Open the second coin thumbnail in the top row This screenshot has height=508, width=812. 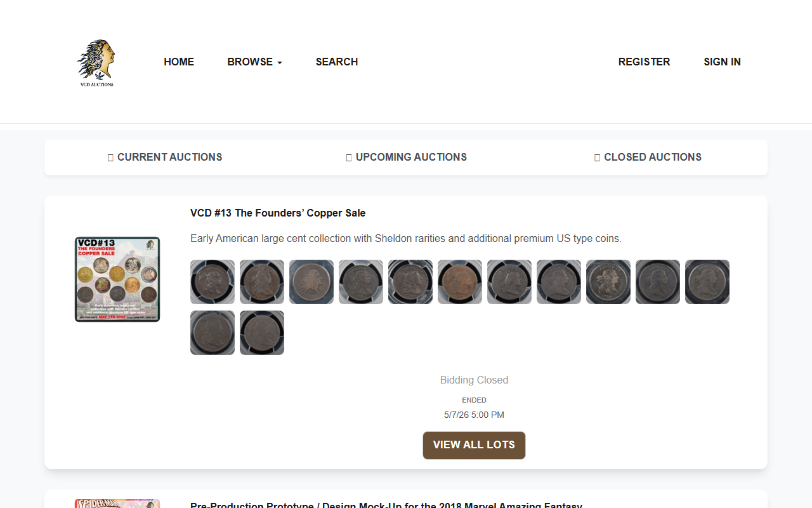(x=262, y=282)
